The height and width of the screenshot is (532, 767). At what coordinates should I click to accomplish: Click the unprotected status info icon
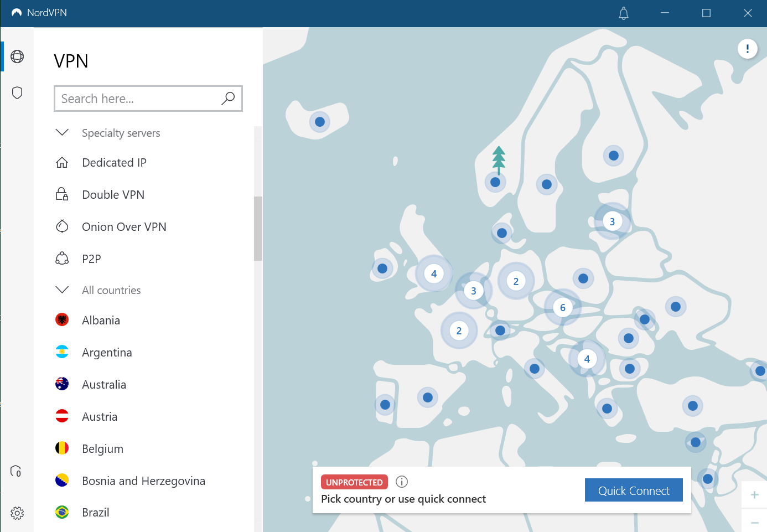(402, 482)
